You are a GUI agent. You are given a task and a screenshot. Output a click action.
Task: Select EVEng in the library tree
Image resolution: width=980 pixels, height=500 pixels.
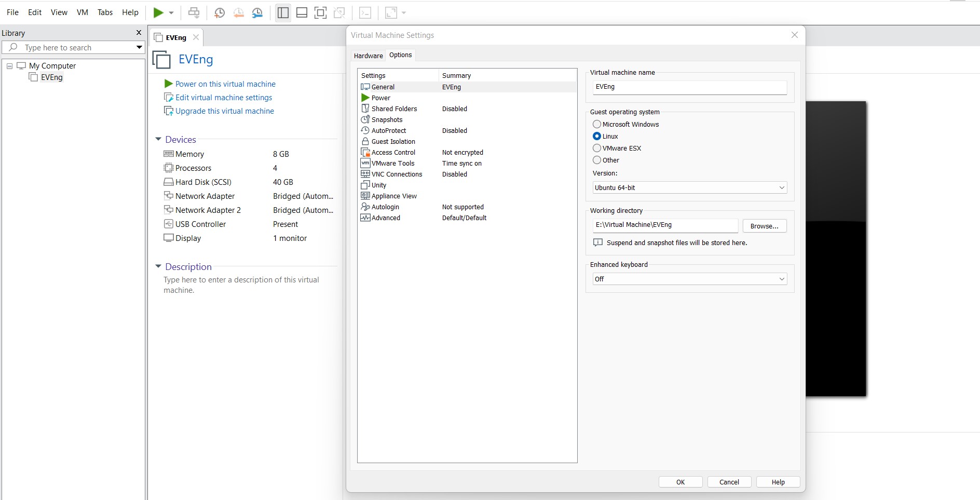[x=51, y=77]
